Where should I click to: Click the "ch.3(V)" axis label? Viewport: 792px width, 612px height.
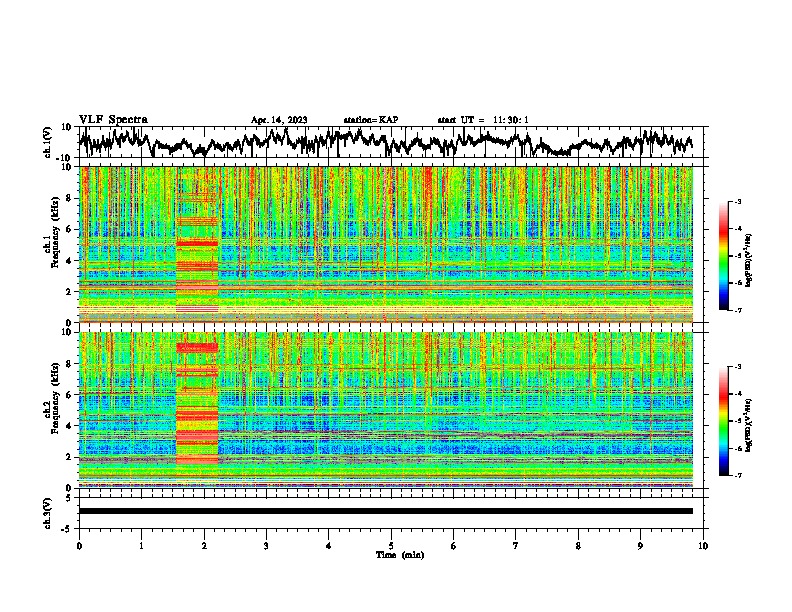(x=49, y=513)
